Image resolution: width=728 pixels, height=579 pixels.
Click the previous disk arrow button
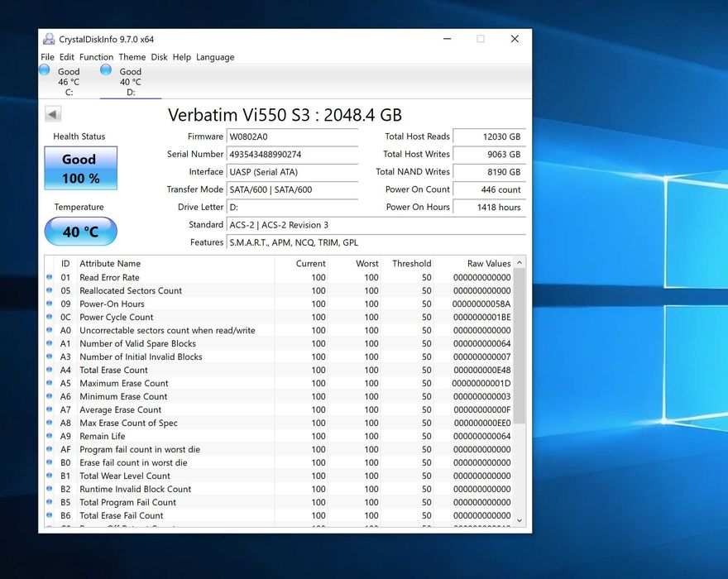53,114
